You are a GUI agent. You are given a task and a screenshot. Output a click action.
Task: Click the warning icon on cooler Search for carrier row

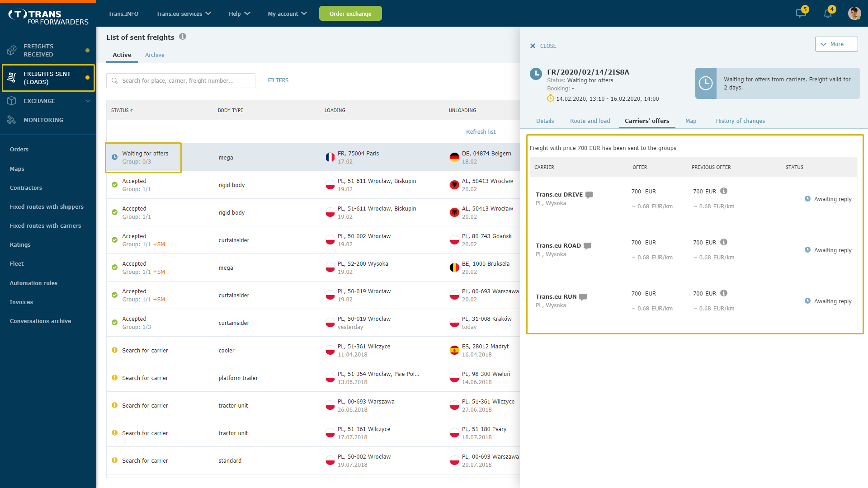115,350
